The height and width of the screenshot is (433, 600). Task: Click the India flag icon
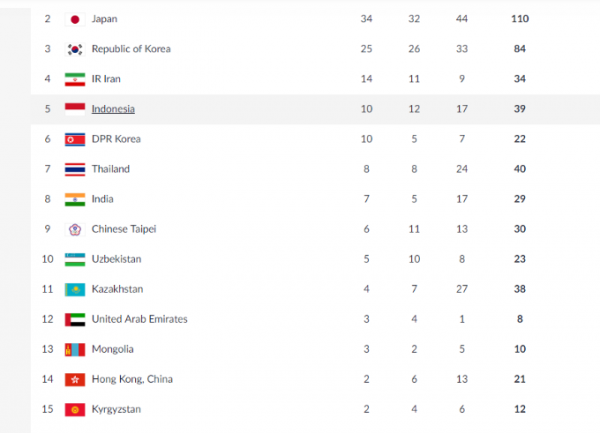point(74,199)
